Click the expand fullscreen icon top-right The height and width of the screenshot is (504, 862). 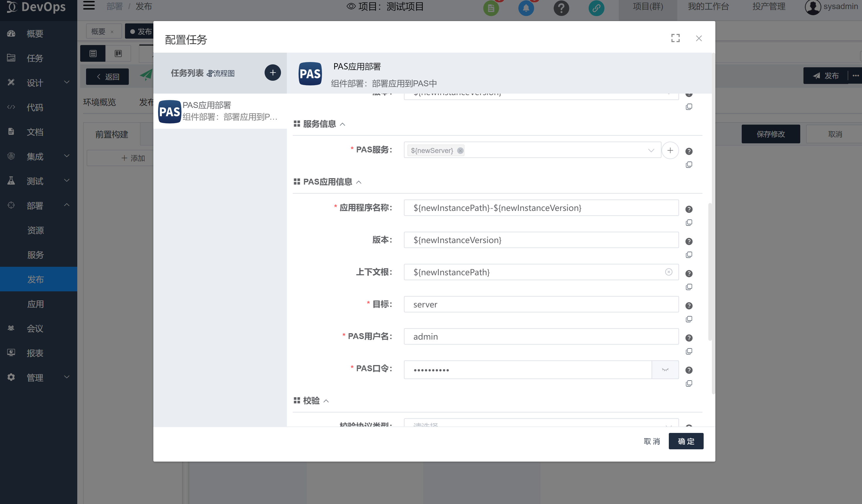click(675, 38)
